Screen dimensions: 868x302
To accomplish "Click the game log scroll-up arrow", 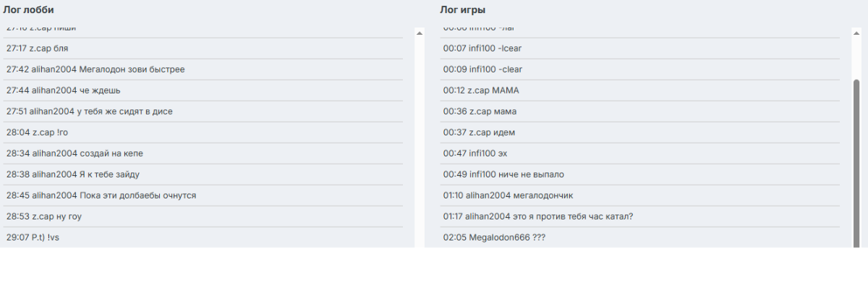I will point(856,33).
